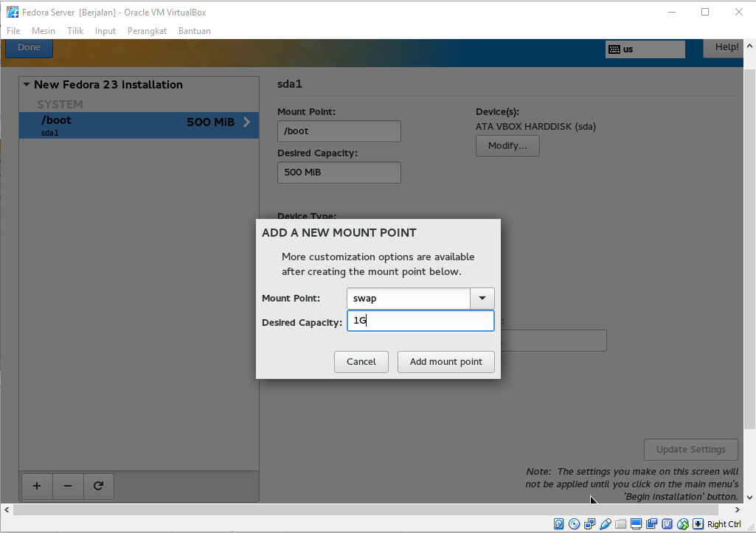Click the keyboard capture arrow icon
Viewport: 756px width, 533px height.
click(x=698, y=524)
